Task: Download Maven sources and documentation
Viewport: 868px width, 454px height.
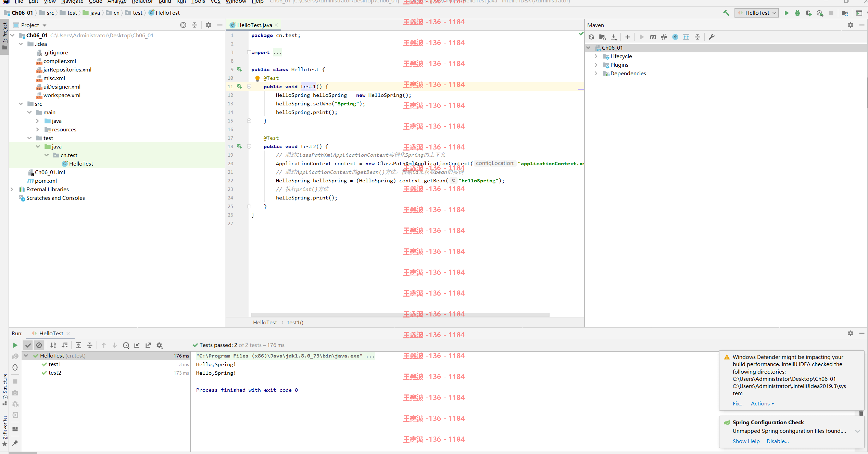Action: click(614, 37)
